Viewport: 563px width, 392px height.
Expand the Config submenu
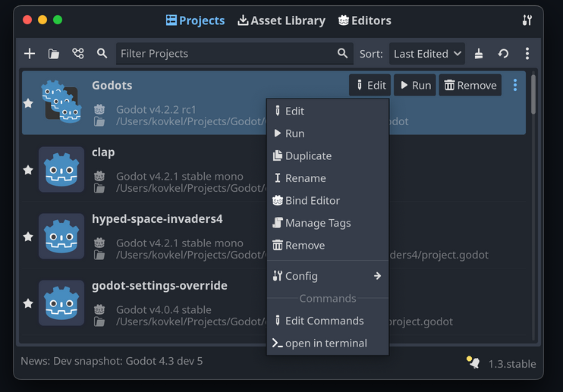click(x=328, y=276)
